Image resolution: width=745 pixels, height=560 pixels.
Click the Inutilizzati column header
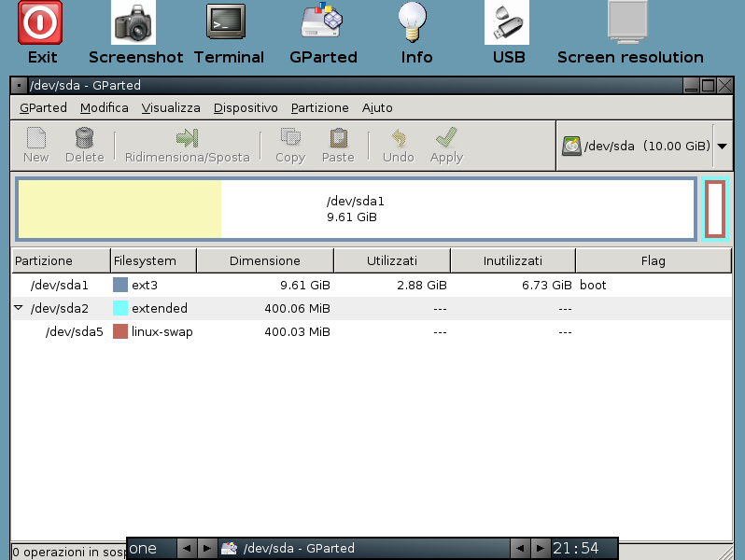point(513,260)
